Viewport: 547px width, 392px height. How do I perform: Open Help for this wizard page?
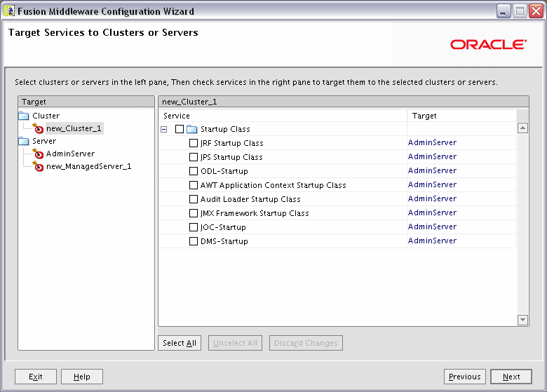click(x=82, y=377)
